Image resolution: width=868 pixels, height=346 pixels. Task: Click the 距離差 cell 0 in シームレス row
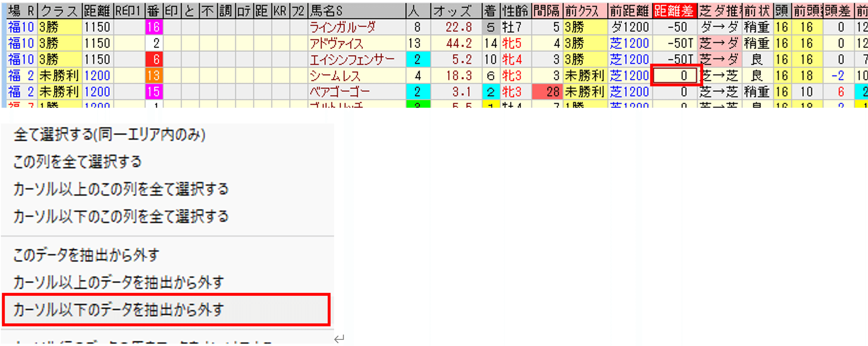(675, 76)
